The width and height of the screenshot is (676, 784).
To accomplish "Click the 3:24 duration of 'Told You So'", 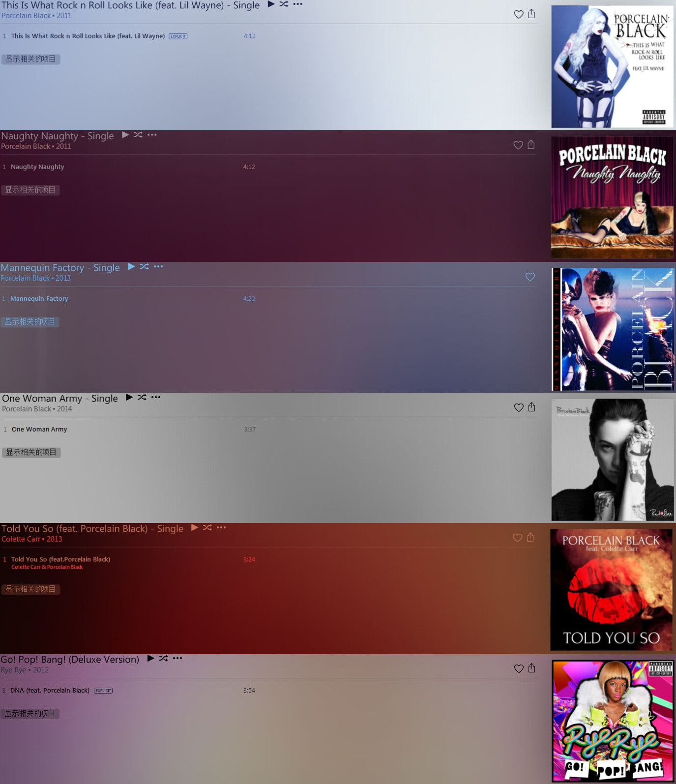I will [249, 559].
